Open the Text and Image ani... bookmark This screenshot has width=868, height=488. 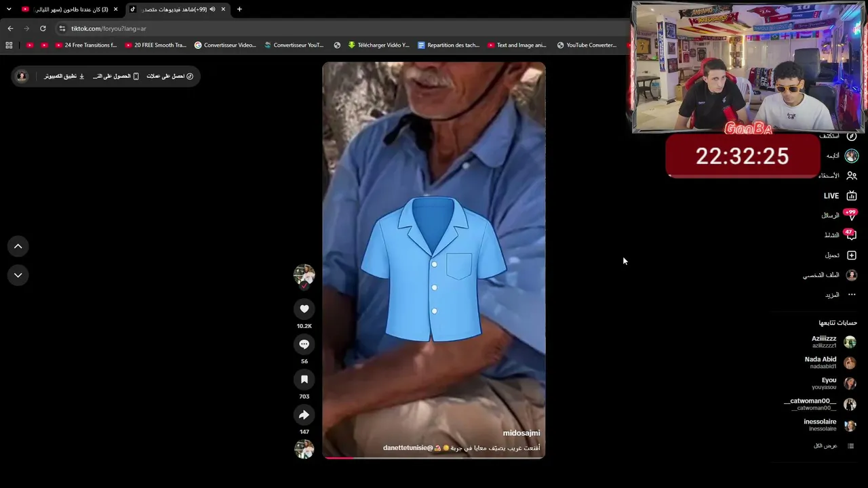[x=517, y=45]
